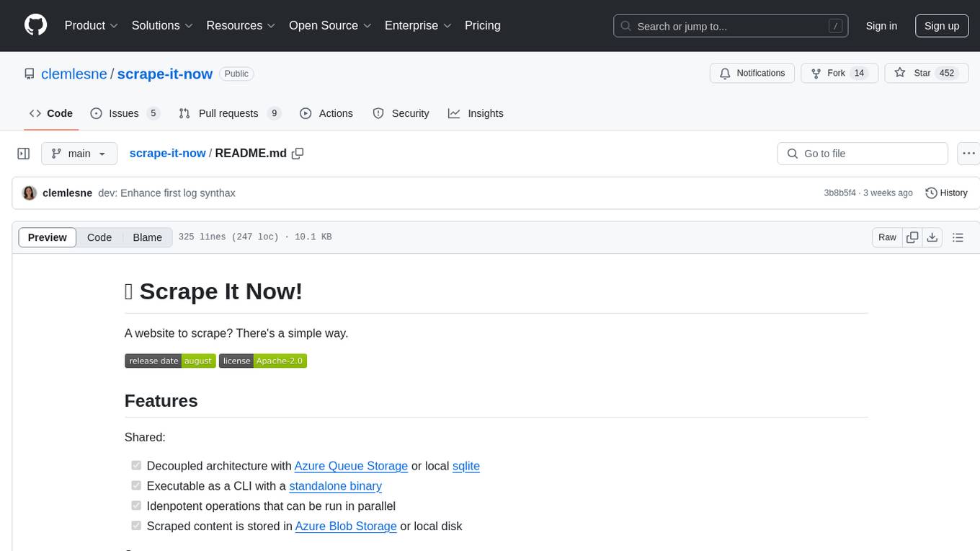Screen dimensions: 980x551
Task: Open the sqlite link
Action: point(466,466)
